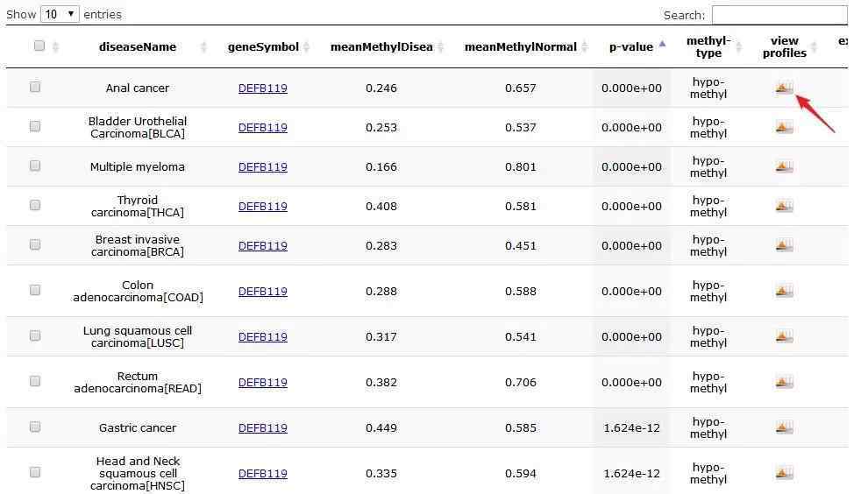Screen dimensions: 868x494
Task: Open profile icon for Colon adenocarcinoma[COAD]
Action: (x=784, y=291)
